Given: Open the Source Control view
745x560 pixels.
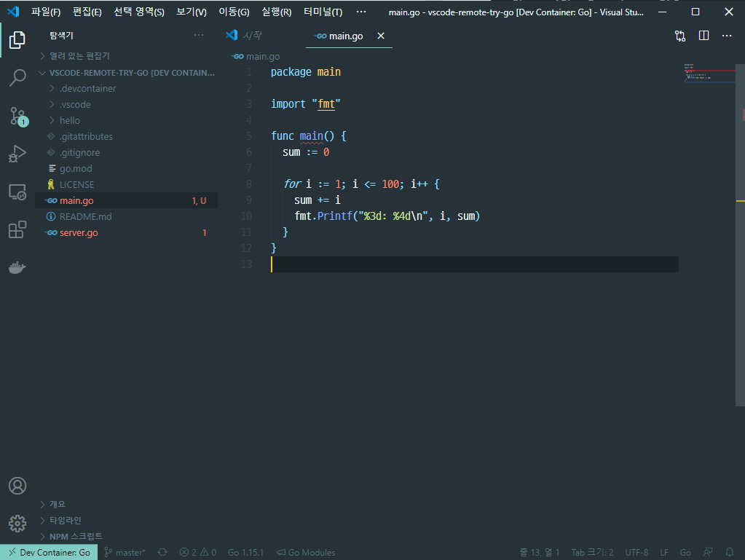Looking at the screenshot, I should coord(18,116).
